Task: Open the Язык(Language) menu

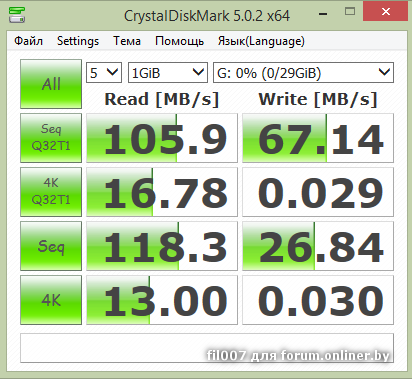Action: coord(261,41)
